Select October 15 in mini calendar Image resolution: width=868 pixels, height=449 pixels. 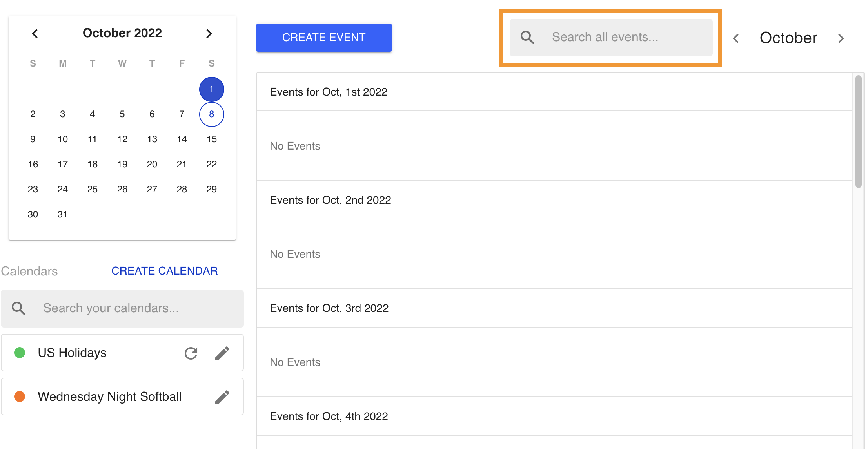coord(212,139)
